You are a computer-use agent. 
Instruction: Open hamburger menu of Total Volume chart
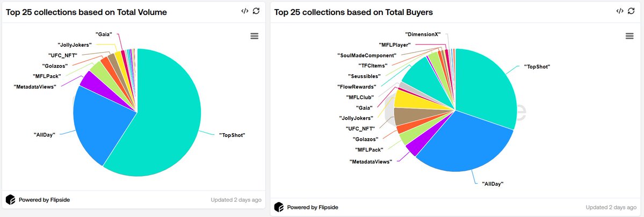[x=255, y=36]
